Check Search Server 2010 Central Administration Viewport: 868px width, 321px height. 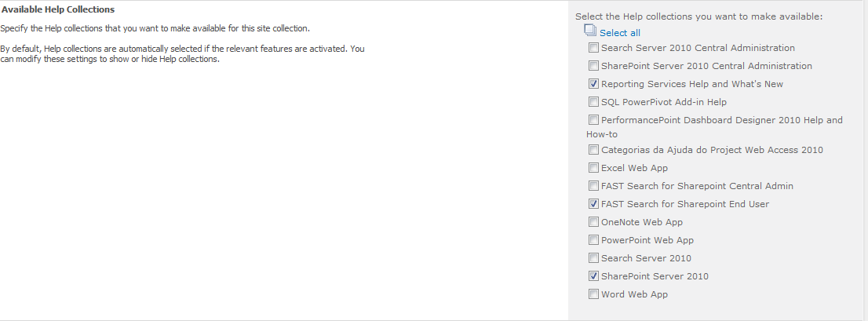pos(593,48)
